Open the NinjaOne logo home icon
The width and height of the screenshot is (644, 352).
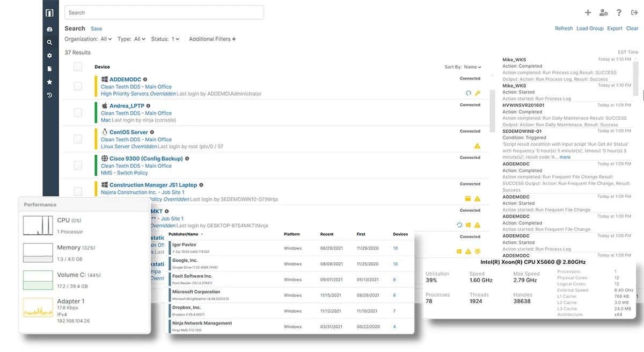[50, 13]
